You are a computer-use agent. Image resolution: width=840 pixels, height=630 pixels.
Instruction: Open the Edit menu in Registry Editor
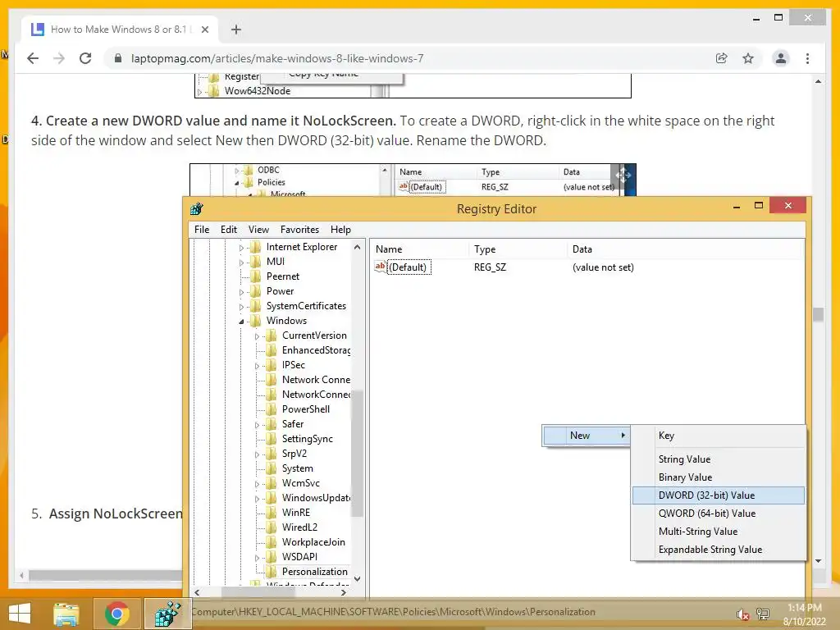229,230
